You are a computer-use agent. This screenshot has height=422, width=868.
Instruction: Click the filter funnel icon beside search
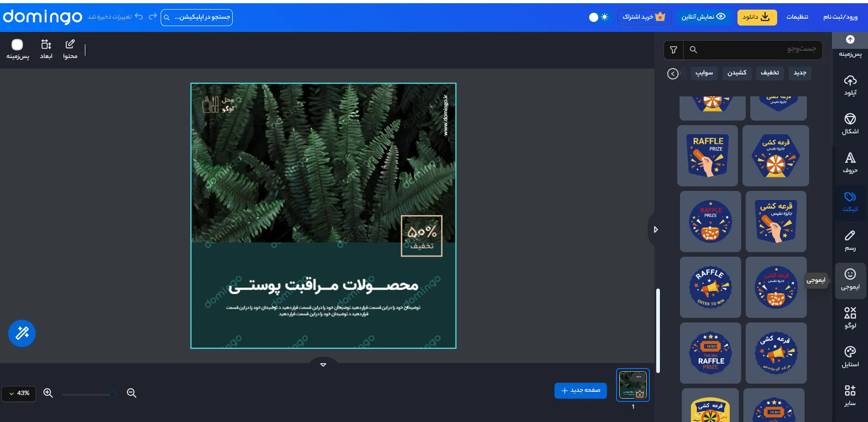pos(674,50)
